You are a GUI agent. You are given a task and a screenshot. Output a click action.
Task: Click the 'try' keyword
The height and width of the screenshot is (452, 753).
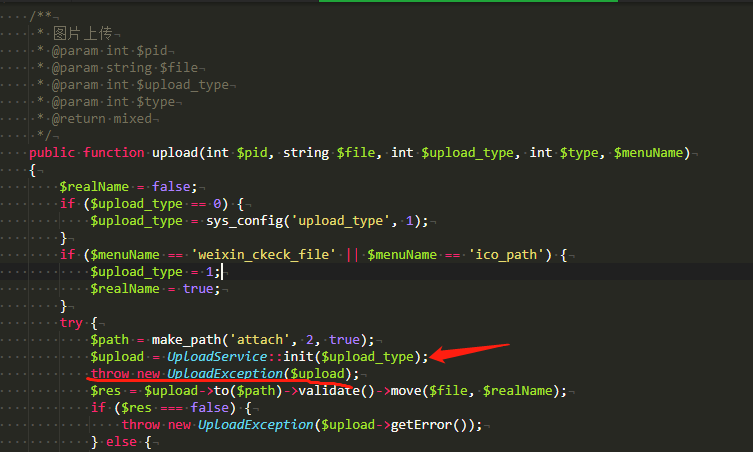click(x=71, y=323)
